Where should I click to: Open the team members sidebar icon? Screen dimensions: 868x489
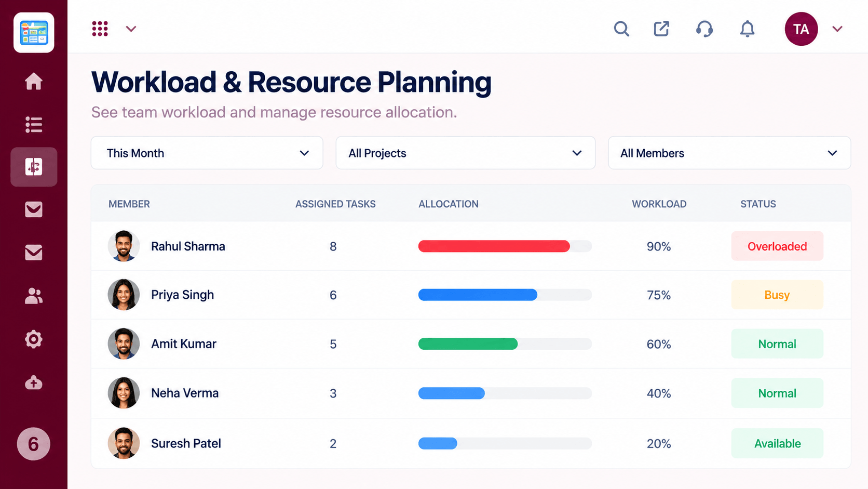pyautogui.click(x=34, y=296)
